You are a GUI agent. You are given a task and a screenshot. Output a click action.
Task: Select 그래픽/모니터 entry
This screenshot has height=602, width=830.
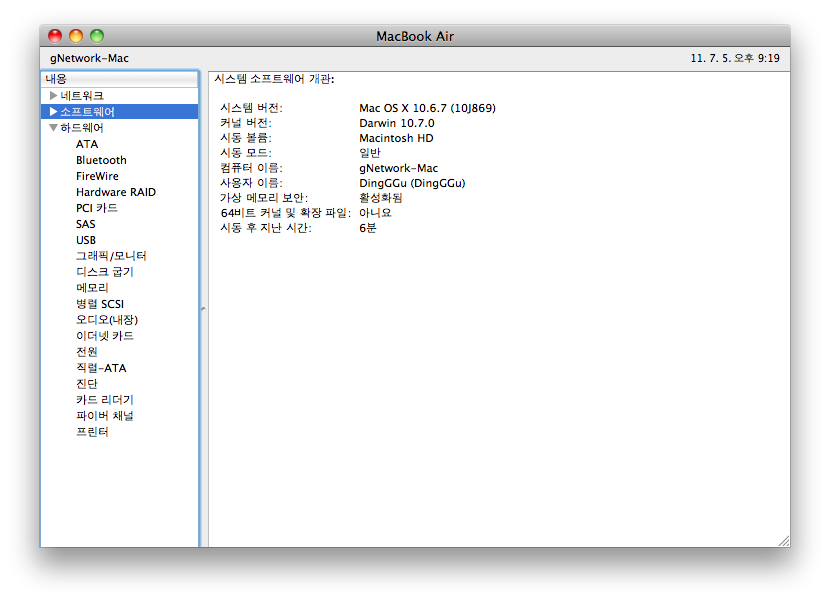pos(111,256)
